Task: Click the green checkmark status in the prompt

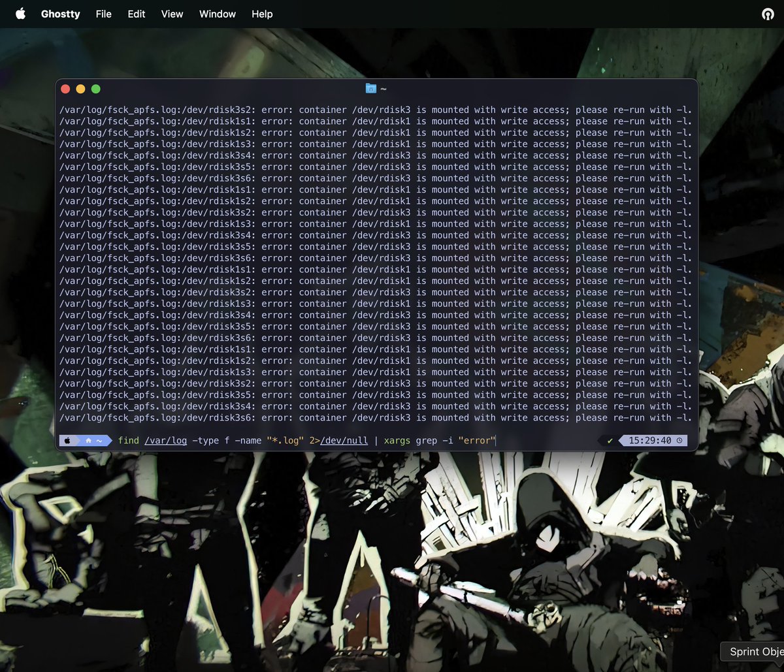Action: coord(610,441)
